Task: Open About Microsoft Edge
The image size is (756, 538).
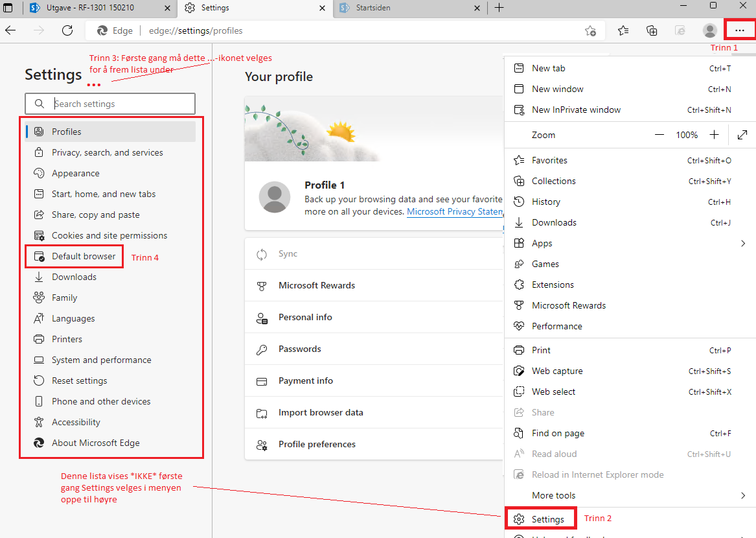Action: point(110,443)
